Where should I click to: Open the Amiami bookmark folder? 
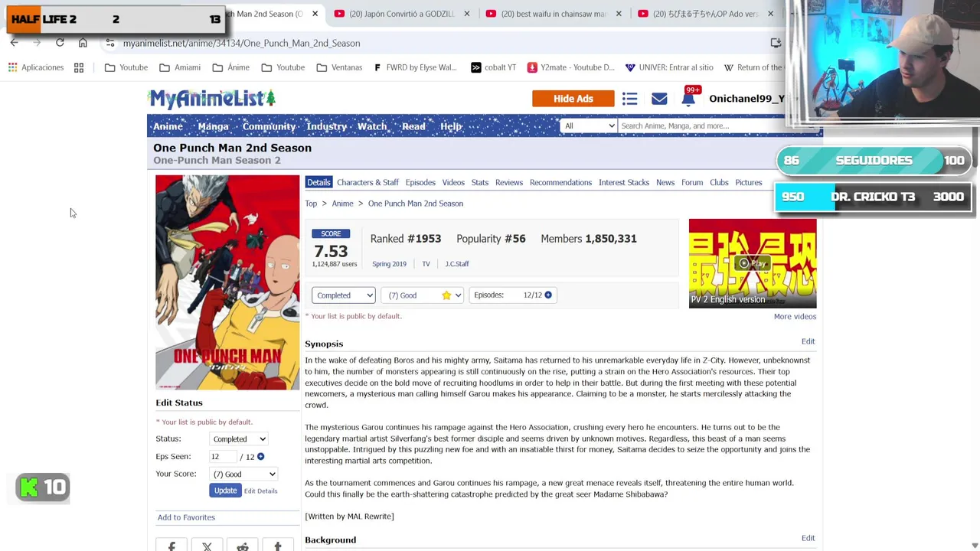[180, 67]
